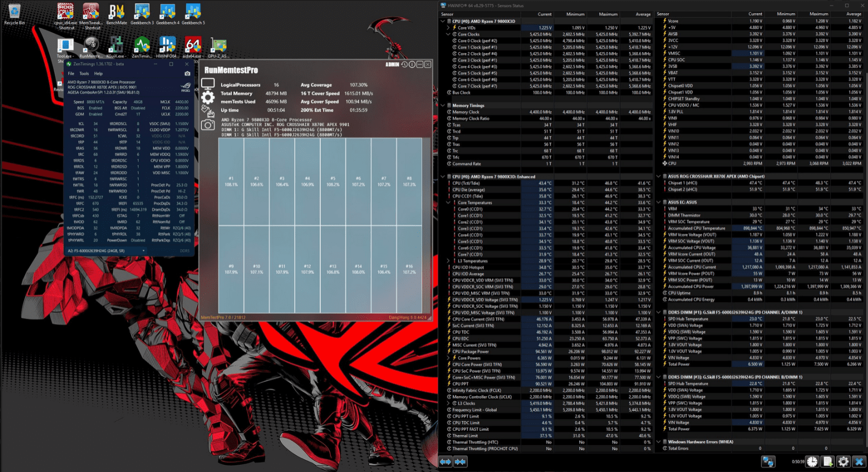The height and width of the screenshot is (472, 868).
Task: Collapse the ASUS ROG CROSSHAIR X870E APEX chipset group
Action: tap(658, 176)
